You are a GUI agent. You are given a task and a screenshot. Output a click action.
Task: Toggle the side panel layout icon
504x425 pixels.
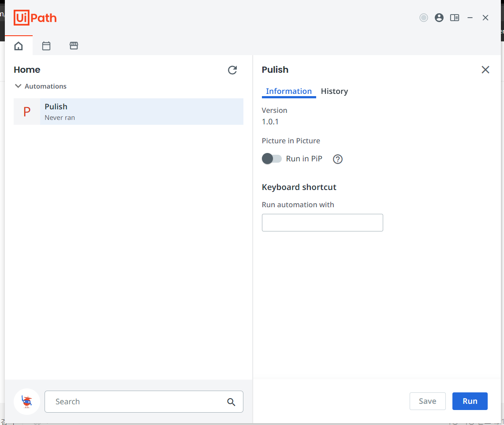pos(455,18)
